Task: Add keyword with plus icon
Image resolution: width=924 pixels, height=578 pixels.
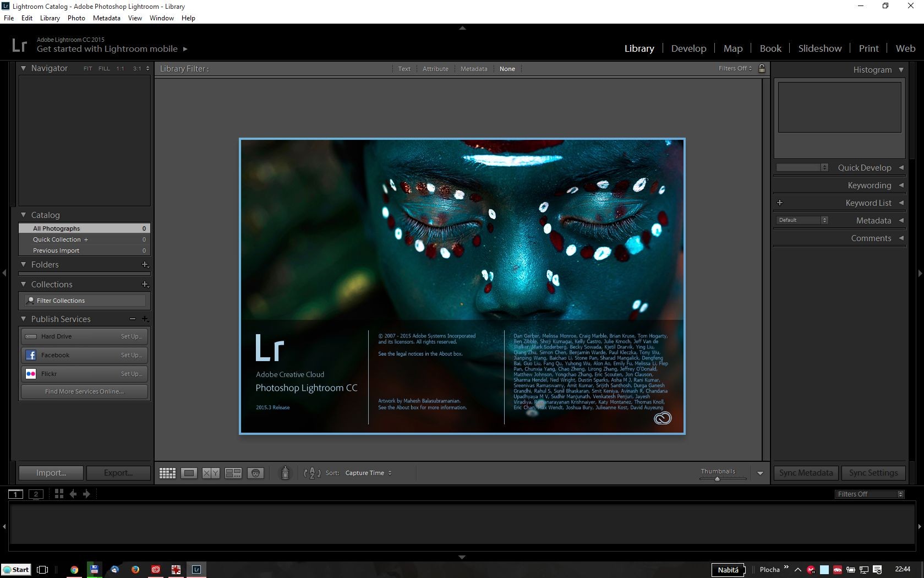Action: [x=780, y=203]
